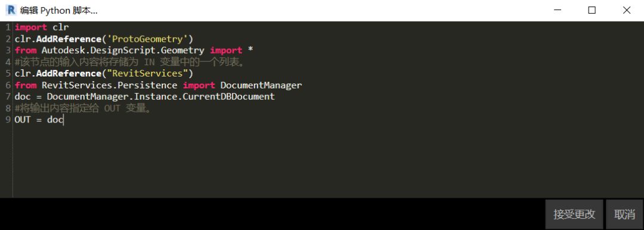Click the 'ProtoGeometry' string in line 2
644x230 pixels.
147,39
